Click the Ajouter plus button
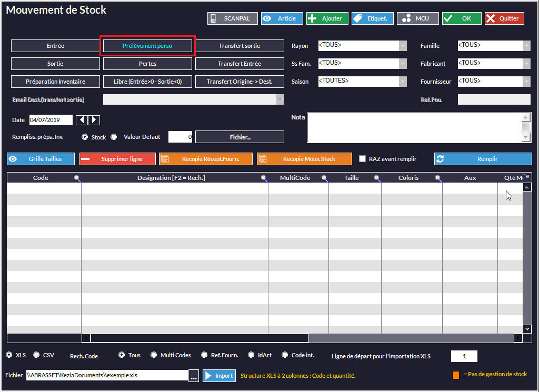The height and width of the screenshot is (392, 539). (x=327, y=18)
